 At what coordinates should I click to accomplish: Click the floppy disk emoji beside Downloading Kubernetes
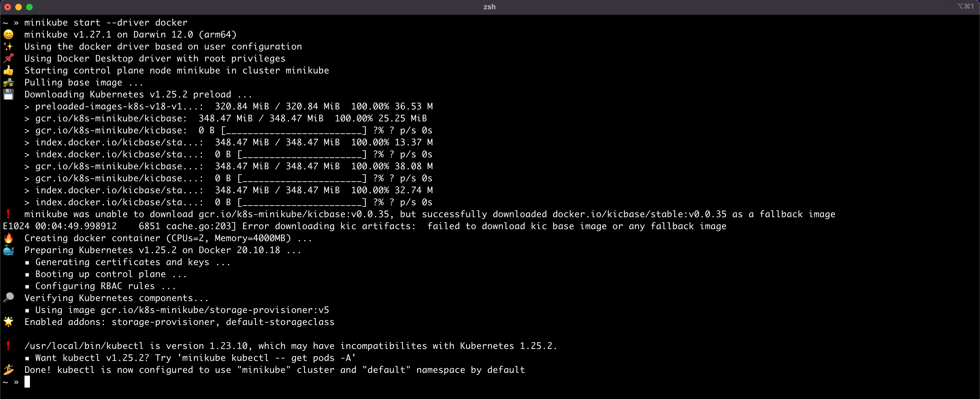[x=8, y=94]
